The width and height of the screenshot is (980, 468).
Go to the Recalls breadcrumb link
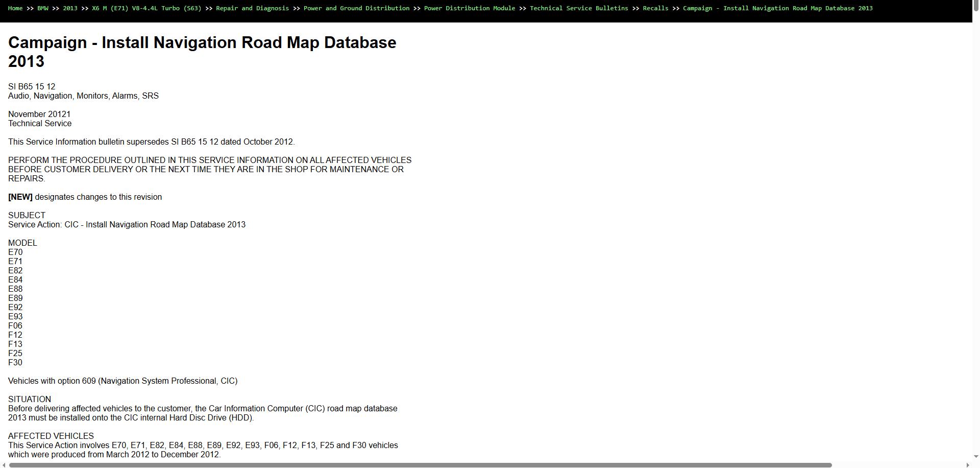pos(655,8)
